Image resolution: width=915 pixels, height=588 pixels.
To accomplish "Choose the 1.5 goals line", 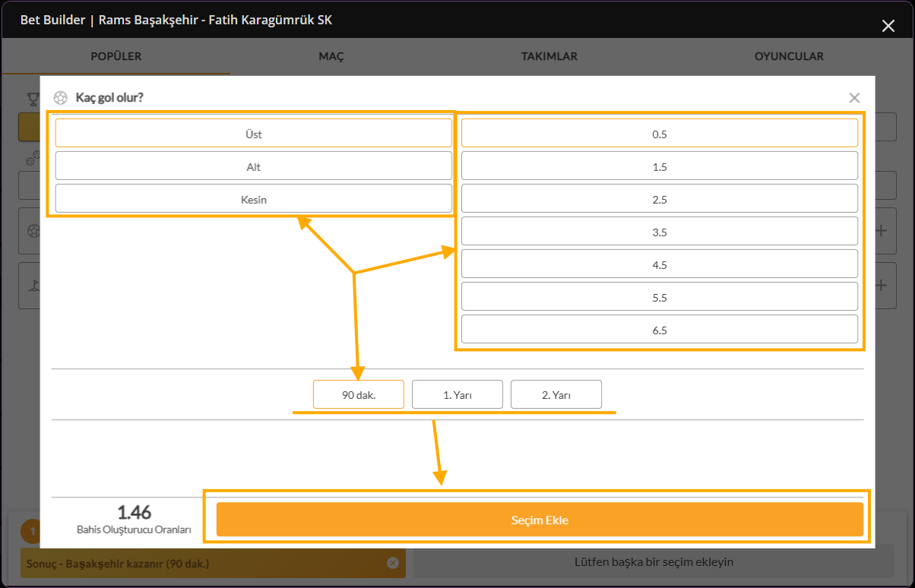I will click(660, 166).
